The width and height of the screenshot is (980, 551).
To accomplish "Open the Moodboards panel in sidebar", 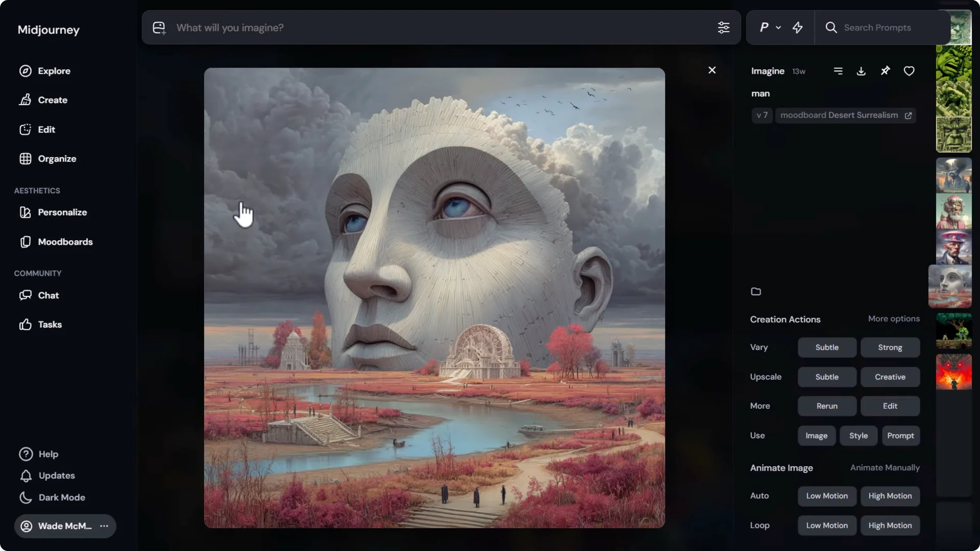I will coord(65,241).
